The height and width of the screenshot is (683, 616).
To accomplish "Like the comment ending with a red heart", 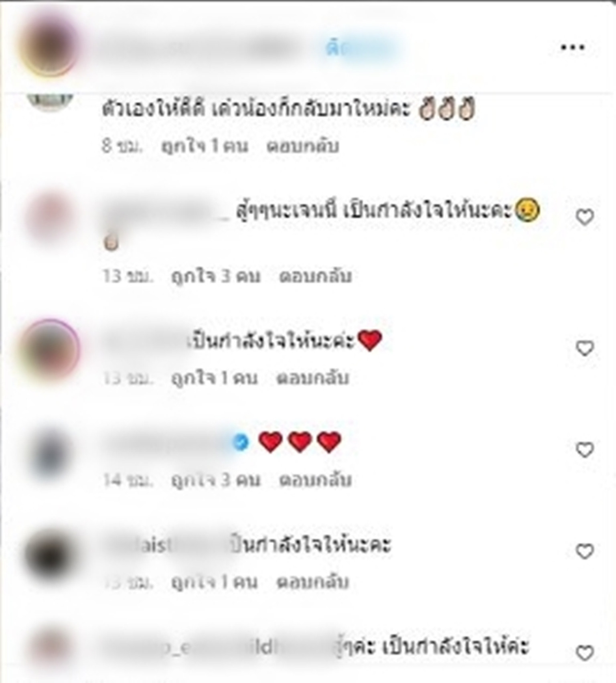I will click(x=585, y=349).
